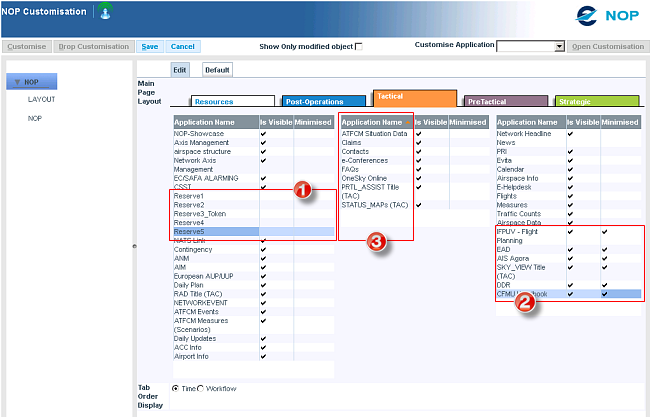Click the red number 3 marker

coord(375,244)
